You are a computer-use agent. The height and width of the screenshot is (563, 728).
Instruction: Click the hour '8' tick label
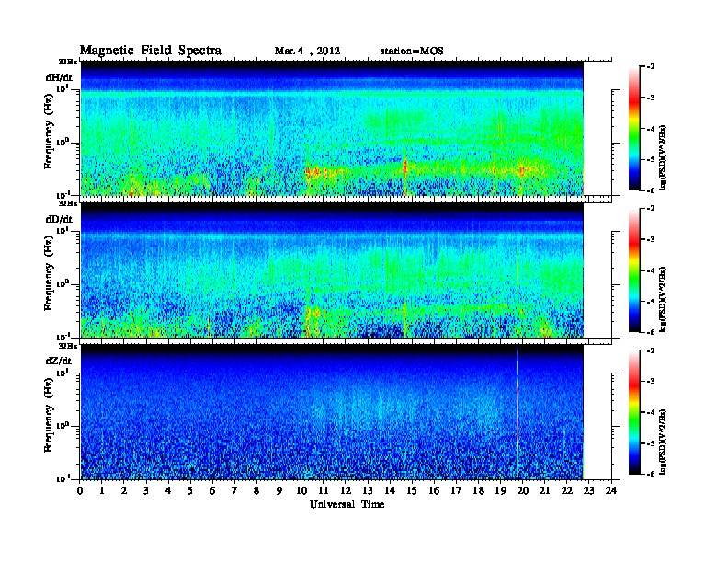(x=256, y=491)
